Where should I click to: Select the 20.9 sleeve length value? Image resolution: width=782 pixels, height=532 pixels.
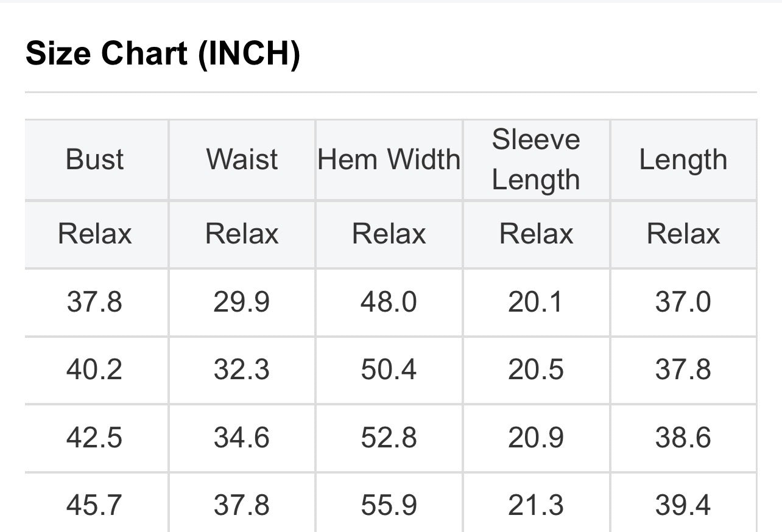coord(536,438)
